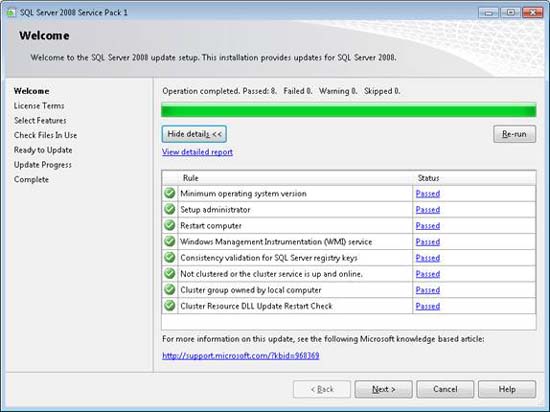Re-run the setup rule checks
The height and width of the screenshot is (412, 550).
514,134
